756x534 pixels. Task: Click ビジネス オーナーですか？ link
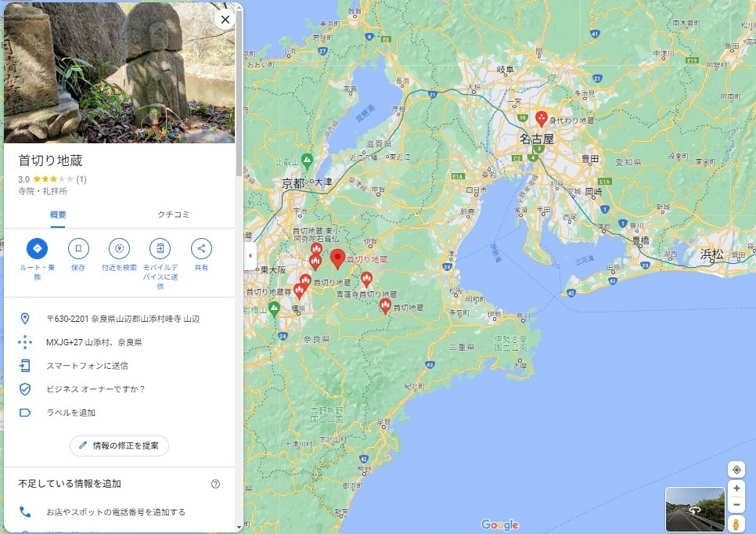(x=95, y=389)
